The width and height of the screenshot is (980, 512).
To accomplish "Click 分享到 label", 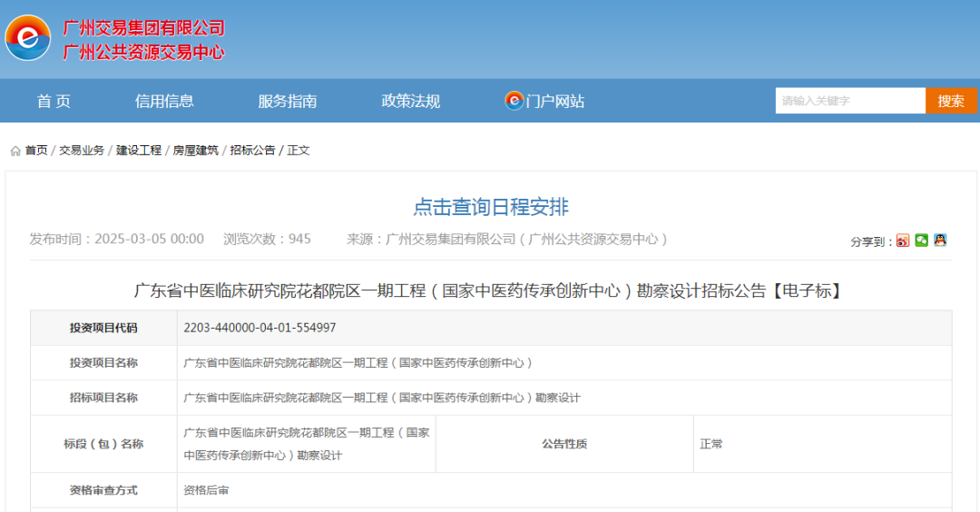I will point(871,242).
